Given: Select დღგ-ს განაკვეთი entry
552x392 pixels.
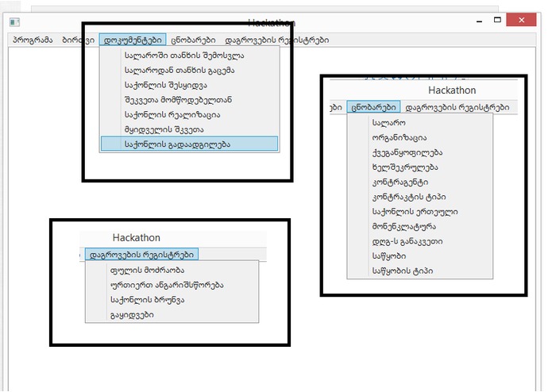Looking at the screenshot, I should click(x=420, y=241).
